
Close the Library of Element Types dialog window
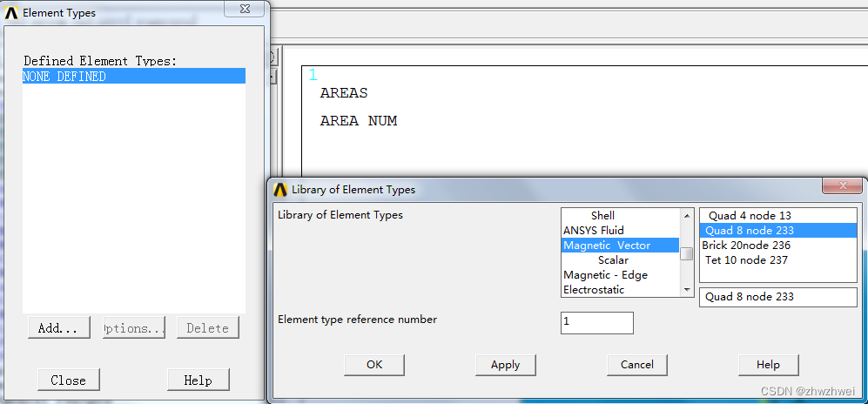842,186
